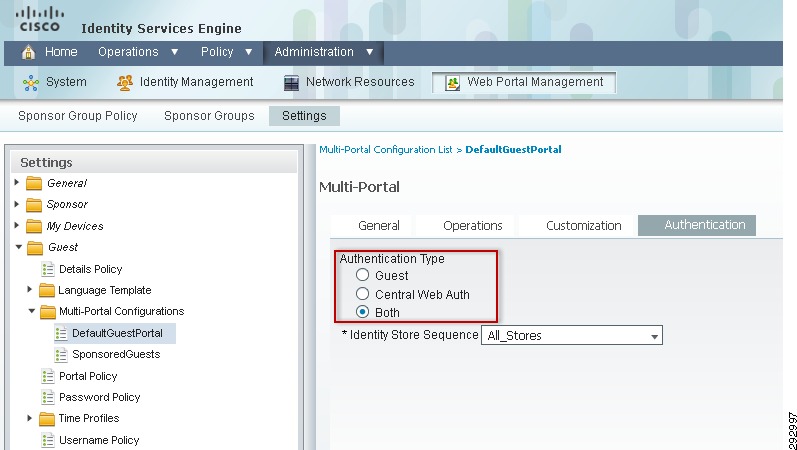Collapse the Multi-Portal Configurations node

tap(32, 311)
